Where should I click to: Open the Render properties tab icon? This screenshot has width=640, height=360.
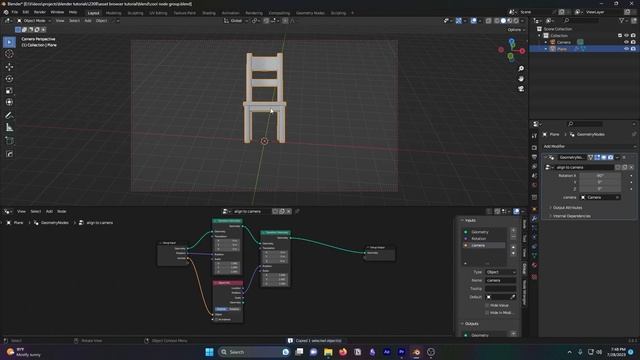[534, 147]
